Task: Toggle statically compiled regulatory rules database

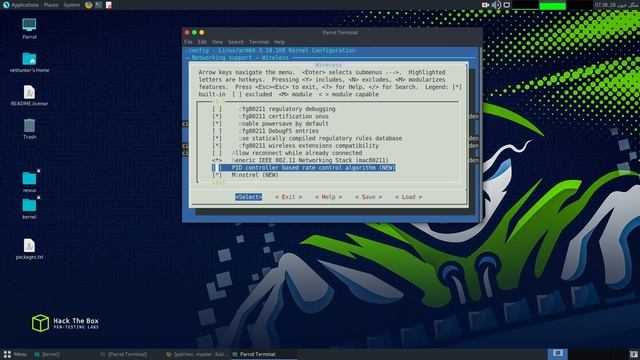Action: click(x=307, y=138)
